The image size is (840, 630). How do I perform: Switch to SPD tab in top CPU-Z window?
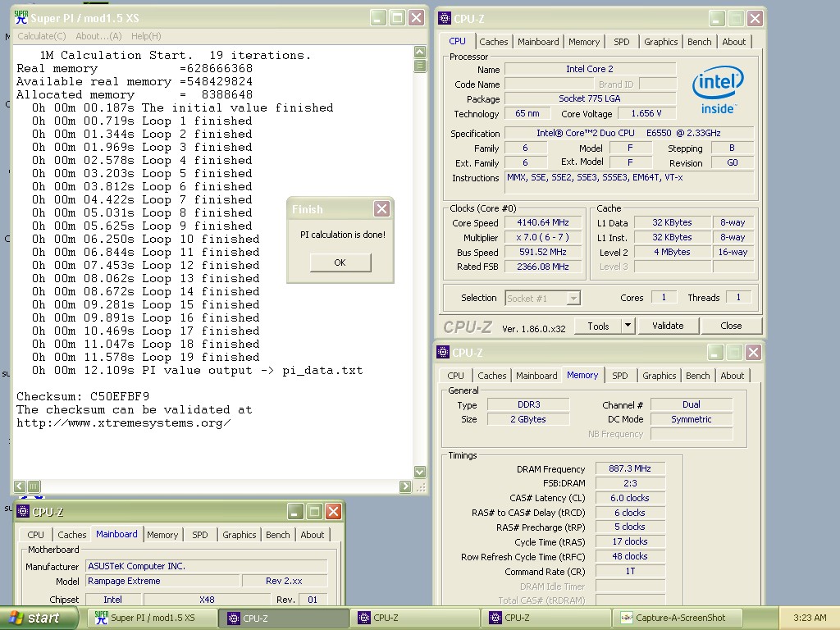tap(622, 42)
